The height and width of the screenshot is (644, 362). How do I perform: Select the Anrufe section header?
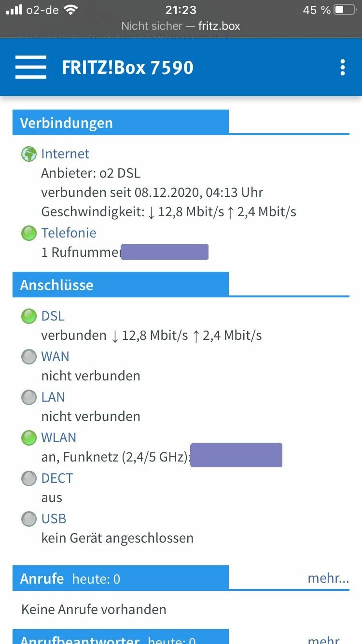click(42, 578)
